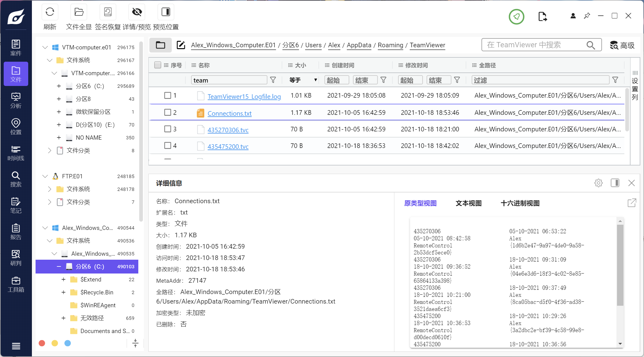The height and width of the screenshot is (357, 644).
Task: Click the modified time filter funnel
Action: (457, 80)
